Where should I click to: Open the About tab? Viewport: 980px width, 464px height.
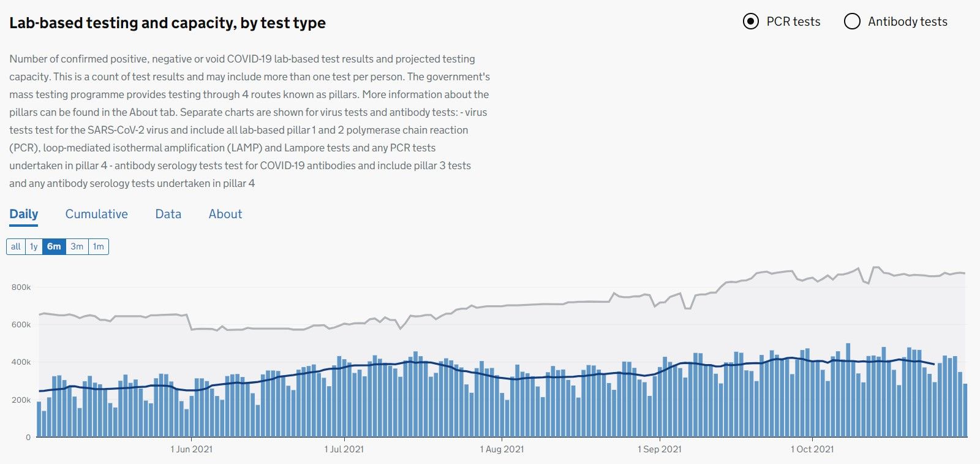pyautogui.click(x=225, y=214)
